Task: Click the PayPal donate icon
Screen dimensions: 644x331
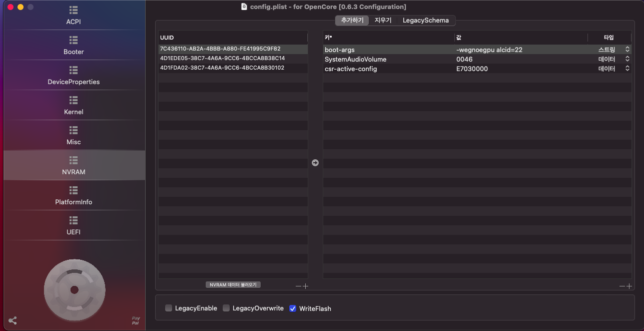Action: click(136, 320)
